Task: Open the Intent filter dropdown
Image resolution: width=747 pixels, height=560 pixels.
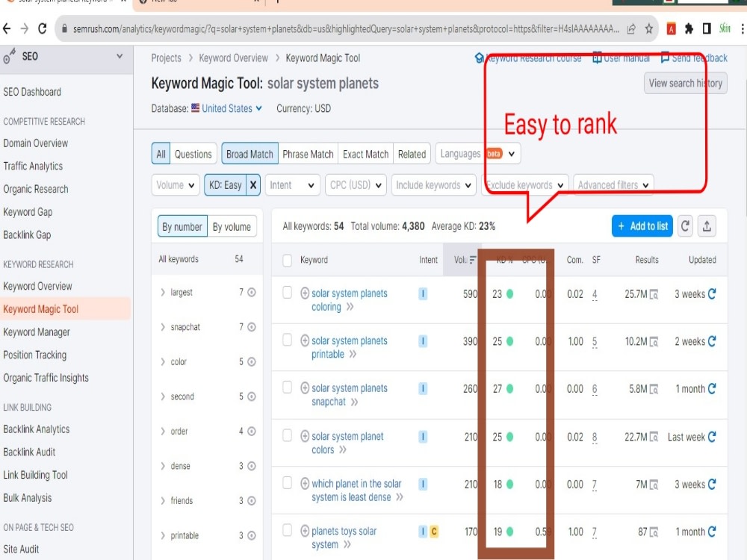Action: 292,185
